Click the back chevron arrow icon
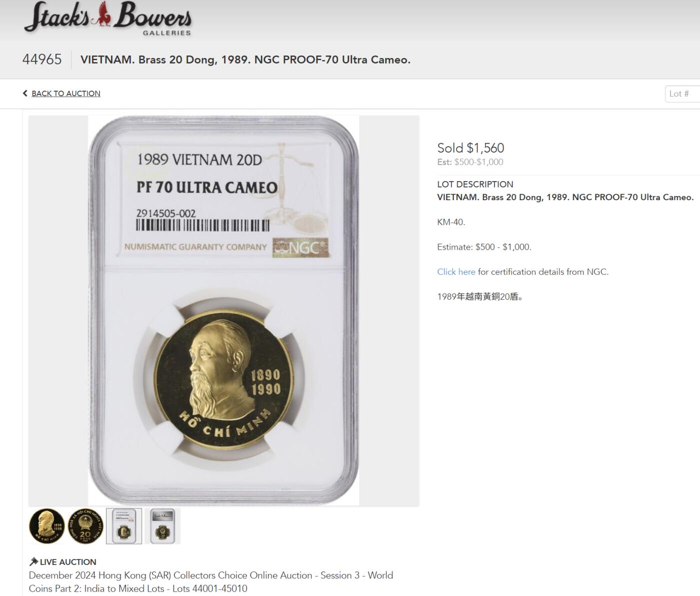The width and height of the screenshot is (700, 596). click(25, 94)
